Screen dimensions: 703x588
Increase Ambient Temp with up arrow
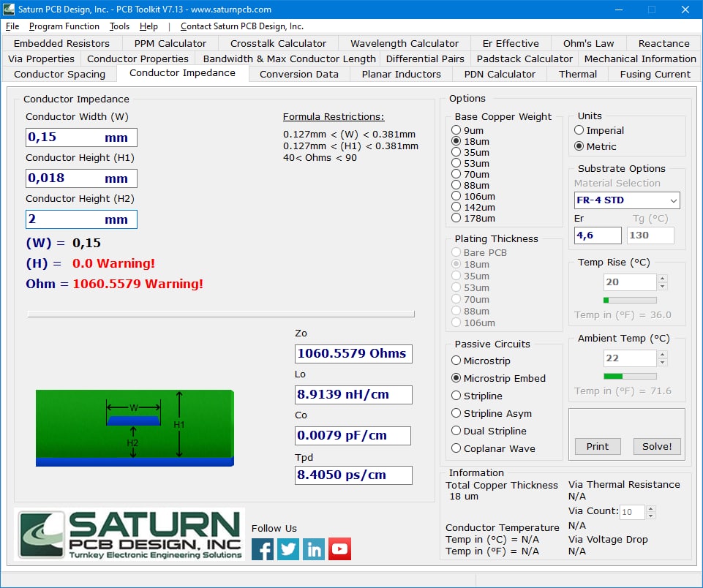pyautogui.click(x=663, y=355)
